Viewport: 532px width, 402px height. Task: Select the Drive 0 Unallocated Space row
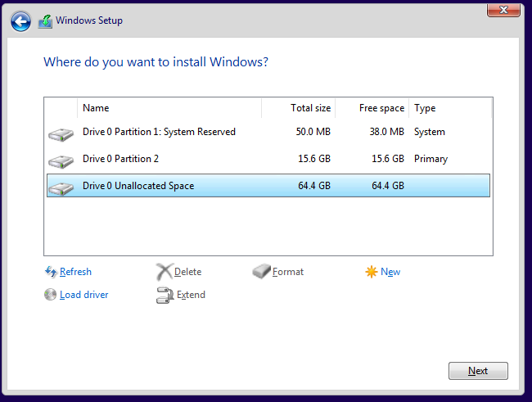pos(268,185)
